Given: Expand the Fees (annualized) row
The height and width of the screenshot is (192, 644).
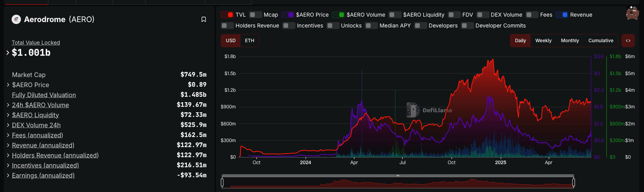Looking at the screenshot, I should click(8, 135).
